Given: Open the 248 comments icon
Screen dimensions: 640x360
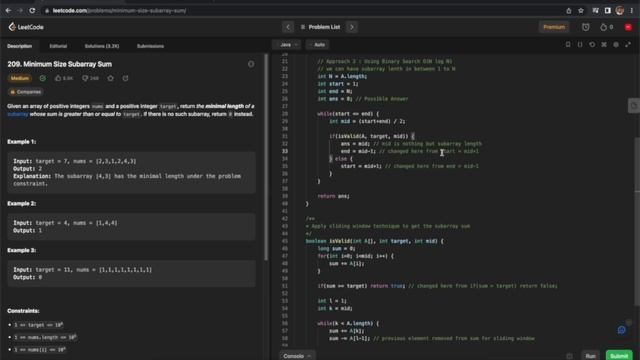Looking at the screenshot, I should [x=90, y=78].
